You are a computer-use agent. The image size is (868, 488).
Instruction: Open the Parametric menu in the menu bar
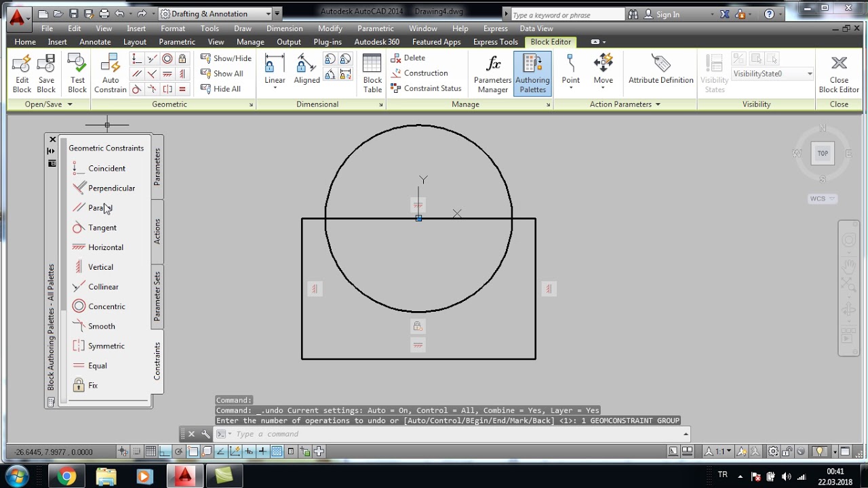[x=375, y=28]
